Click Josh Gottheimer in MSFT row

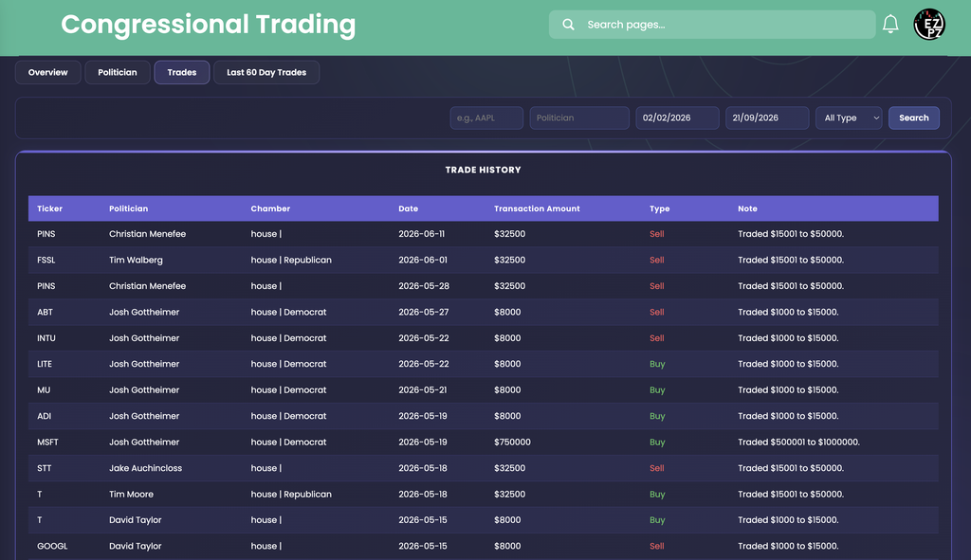[144, 442]
